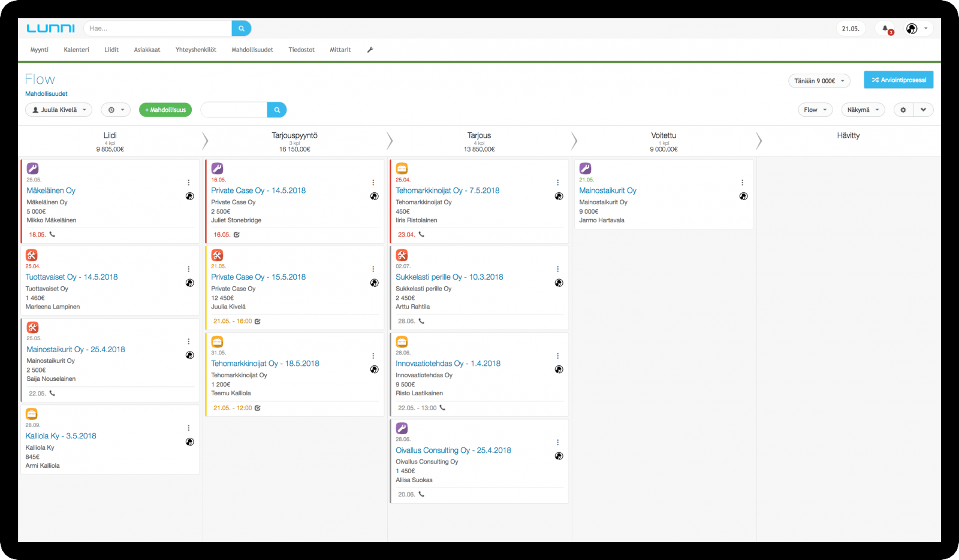
Task: Open three-dot menu on Tuottavaiset Oy card
Action: tap(188, 269)
